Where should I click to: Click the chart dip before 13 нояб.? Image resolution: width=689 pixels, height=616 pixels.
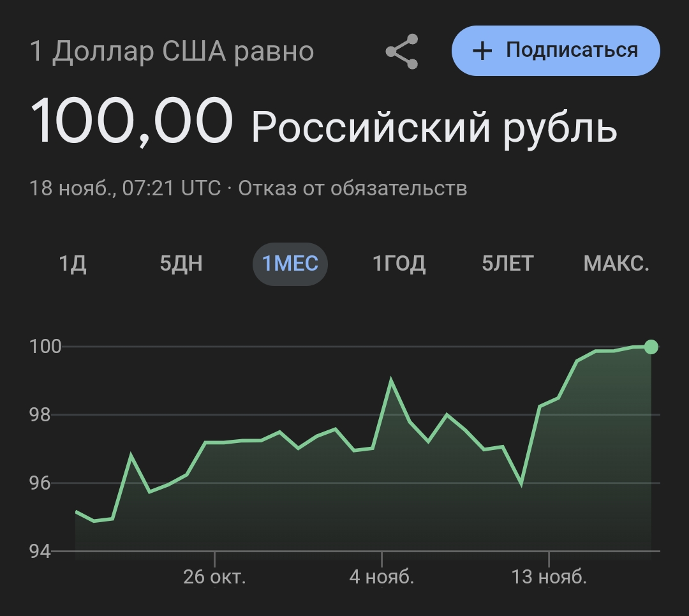[x=521, y=485]
